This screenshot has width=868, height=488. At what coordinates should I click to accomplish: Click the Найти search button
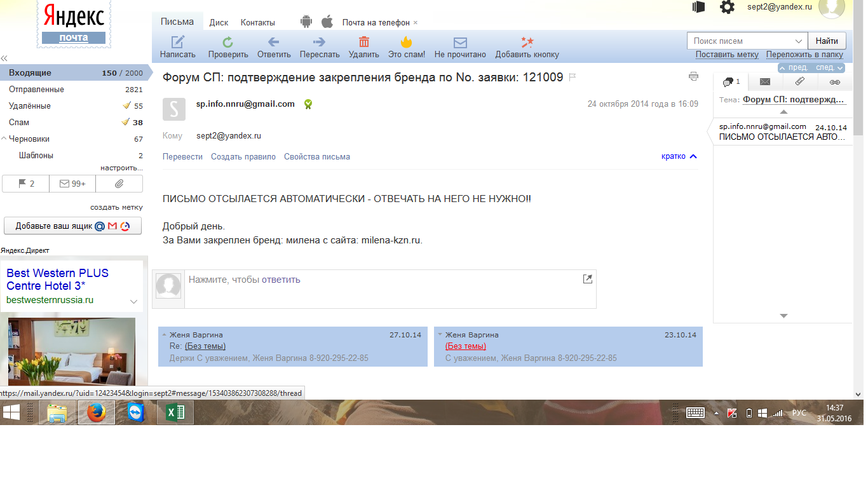click(827, 41)
